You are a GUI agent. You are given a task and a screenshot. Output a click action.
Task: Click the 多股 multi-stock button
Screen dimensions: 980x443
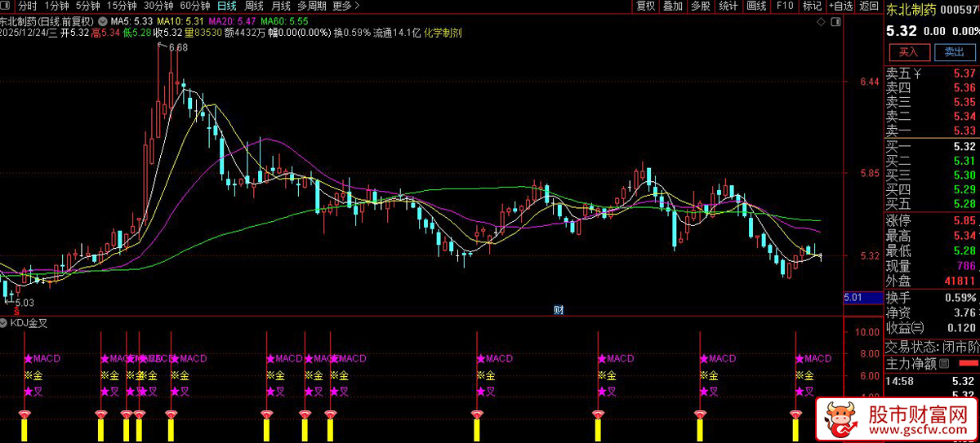coord(701,6)
